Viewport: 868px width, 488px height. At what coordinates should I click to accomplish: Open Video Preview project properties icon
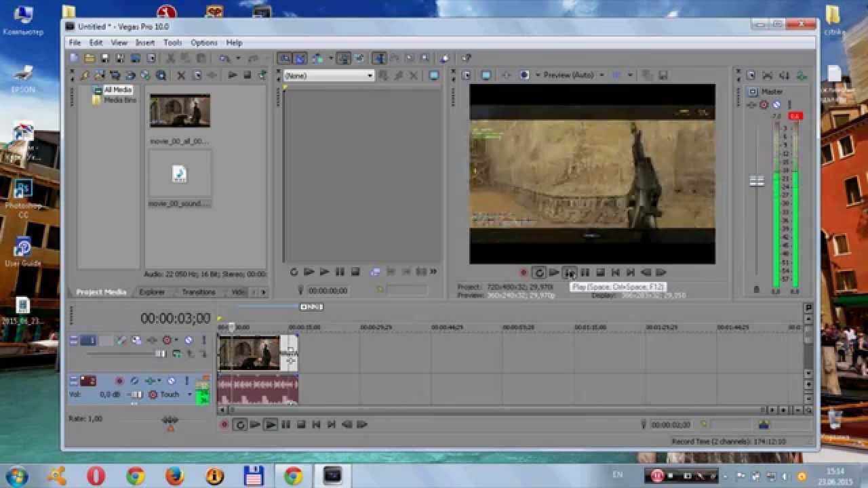point(465,75)
